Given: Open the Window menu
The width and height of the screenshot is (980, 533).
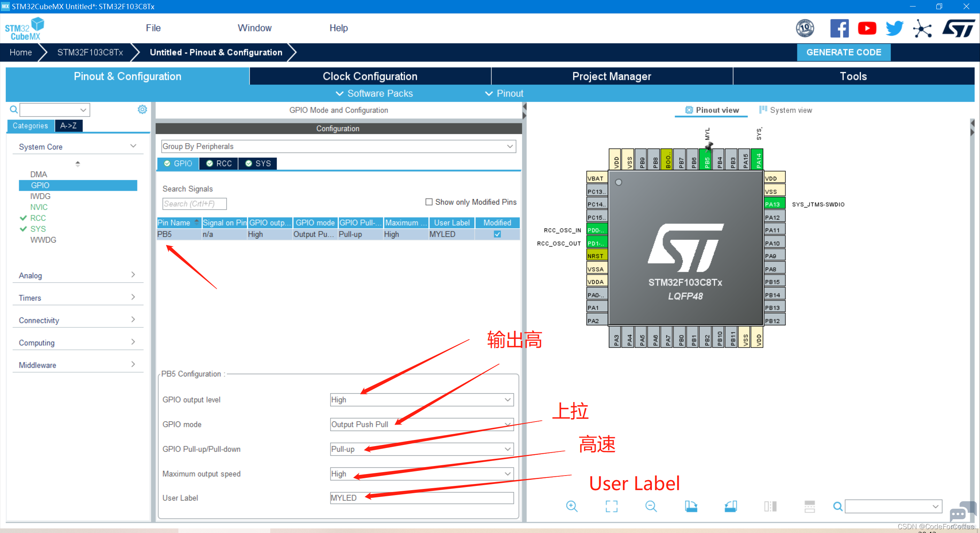Looking at the screenshot, I should click(x=255, y=28).
